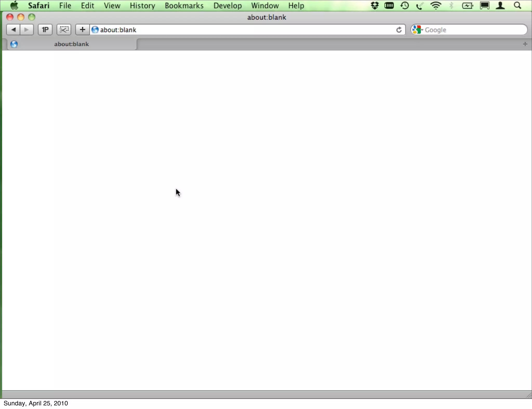Open the Bookmarks menu

click(x=184, y=5)
